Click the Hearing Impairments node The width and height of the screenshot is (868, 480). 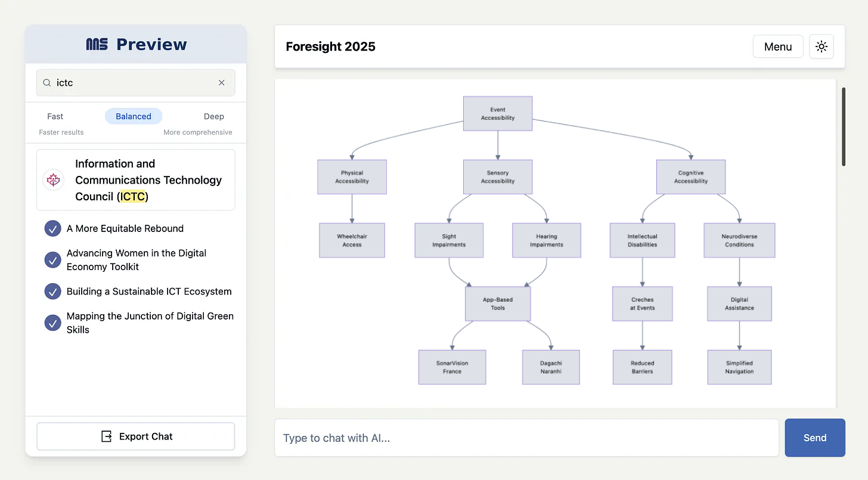pos(547,240)
